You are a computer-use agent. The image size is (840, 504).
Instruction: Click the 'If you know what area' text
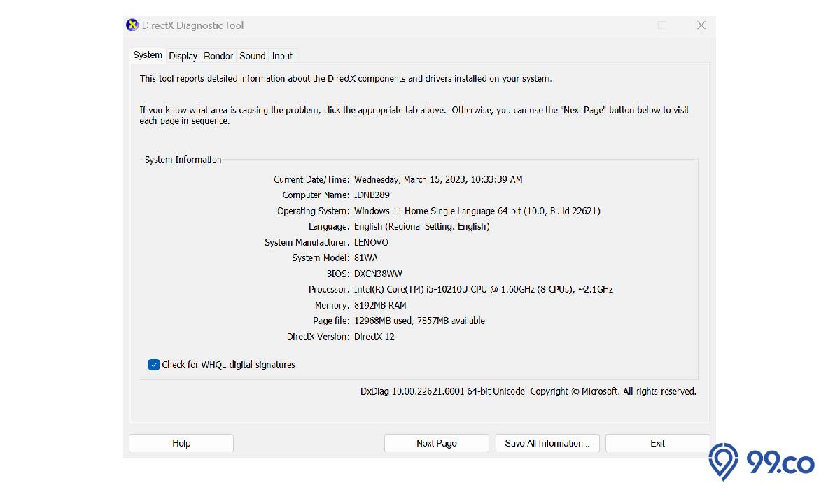(414, 115)
